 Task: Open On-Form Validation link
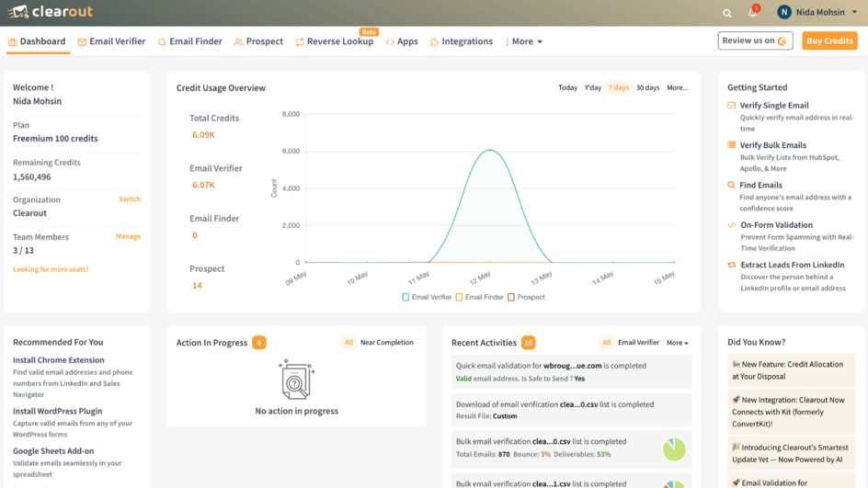coord(777,224)
